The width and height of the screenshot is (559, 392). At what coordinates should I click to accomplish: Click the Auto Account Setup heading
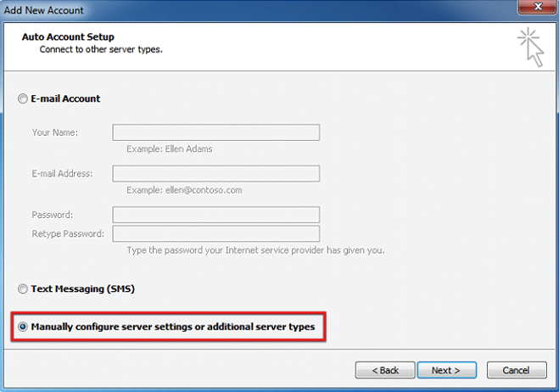68,36
